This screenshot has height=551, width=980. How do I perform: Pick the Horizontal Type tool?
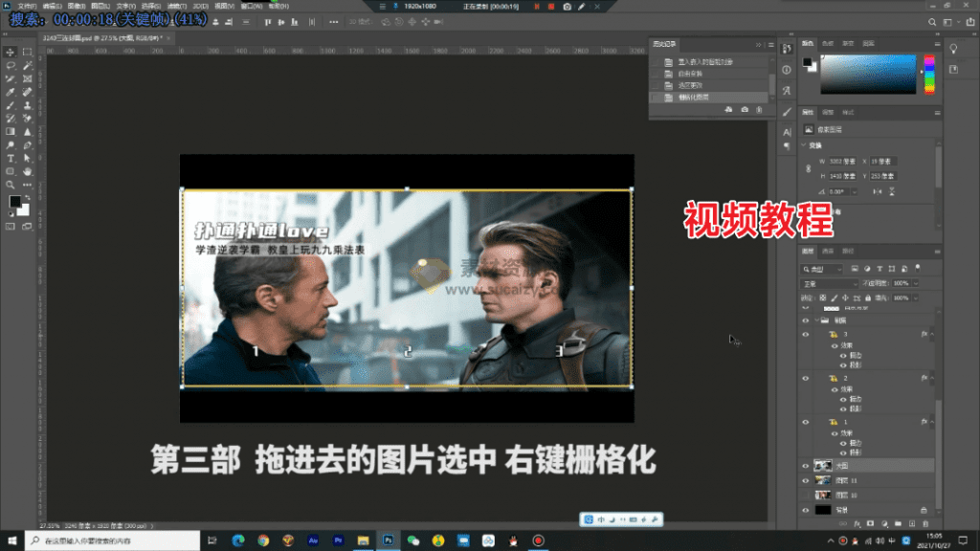coord(11,158)
